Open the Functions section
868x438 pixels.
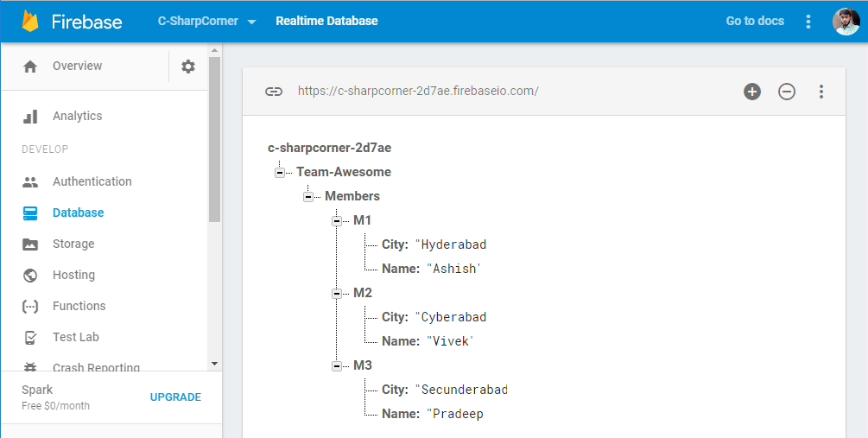click(x=79, y=306)
